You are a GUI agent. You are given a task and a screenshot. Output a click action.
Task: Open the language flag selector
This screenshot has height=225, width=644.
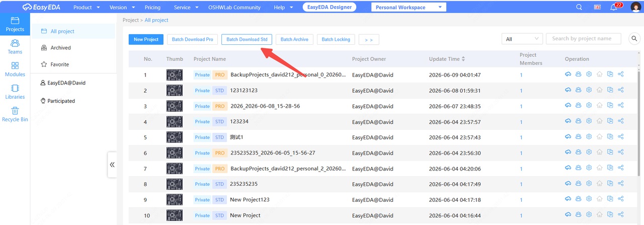[597, 7]
